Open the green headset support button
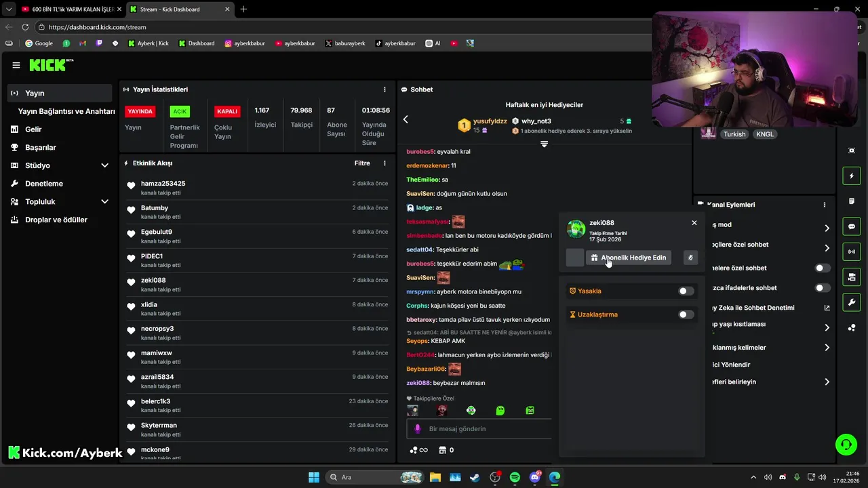This screenshot has height=488, width=868. [x=846, y=445]
